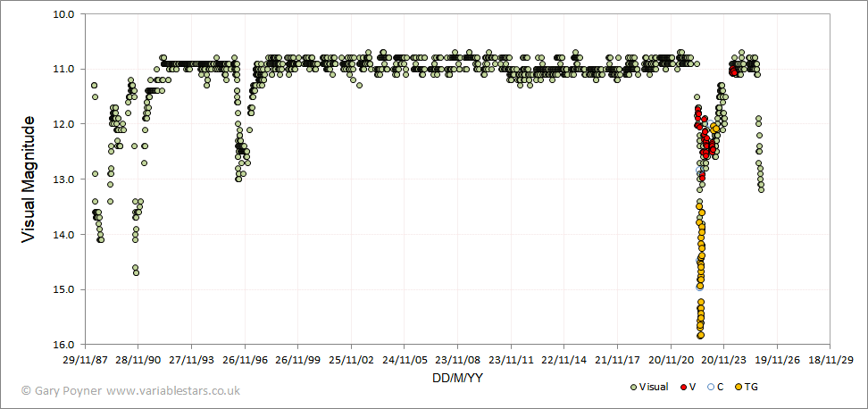Click the 'Visual' legend label
Image resolution: width=868 pixels, height=409 pixels.
pos(653,387)
